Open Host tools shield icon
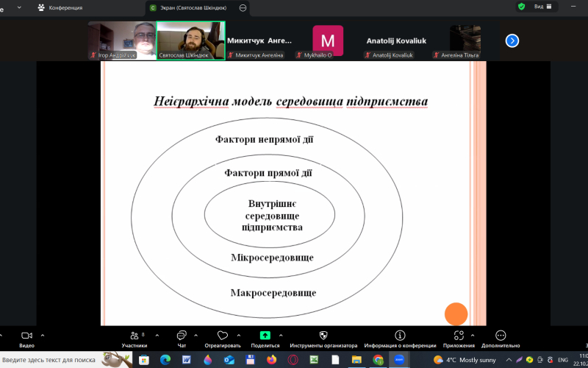This screenshot has width=588, height=368. pos(323,335)
